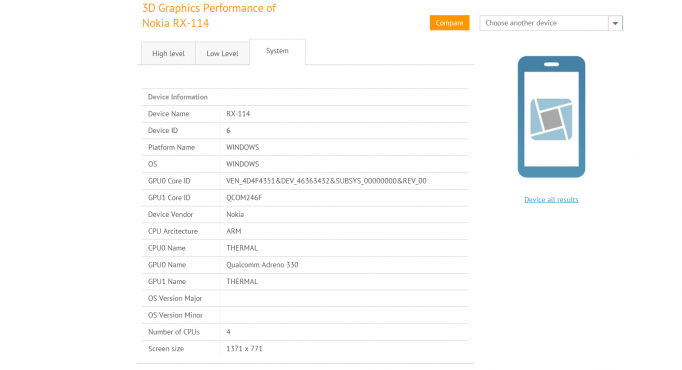Click the benchmark logo inside phone screen

(x=551, y=119)
